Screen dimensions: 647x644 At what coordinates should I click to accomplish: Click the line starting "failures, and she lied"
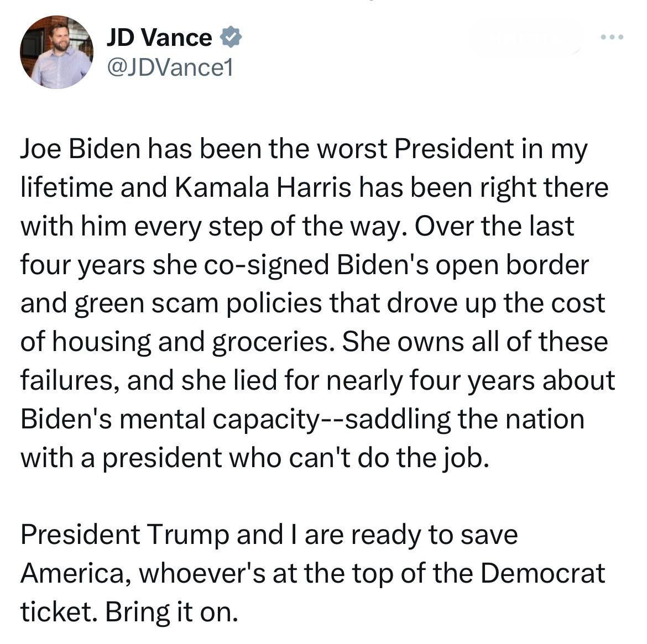click(317, 381)
